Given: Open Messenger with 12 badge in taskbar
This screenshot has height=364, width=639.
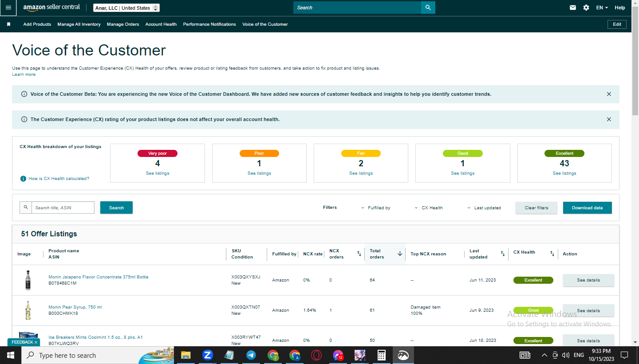Looking at the screenshot, I should coord(338,355).
